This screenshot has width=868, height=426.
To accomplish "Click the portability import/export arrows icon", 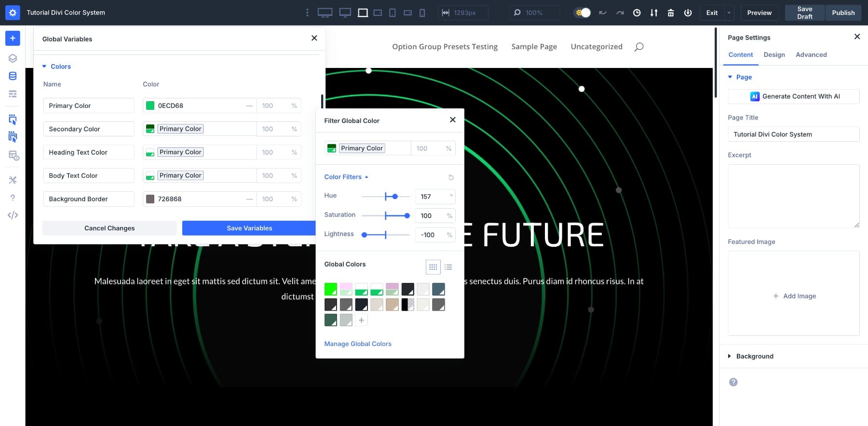I will (653, 13).
